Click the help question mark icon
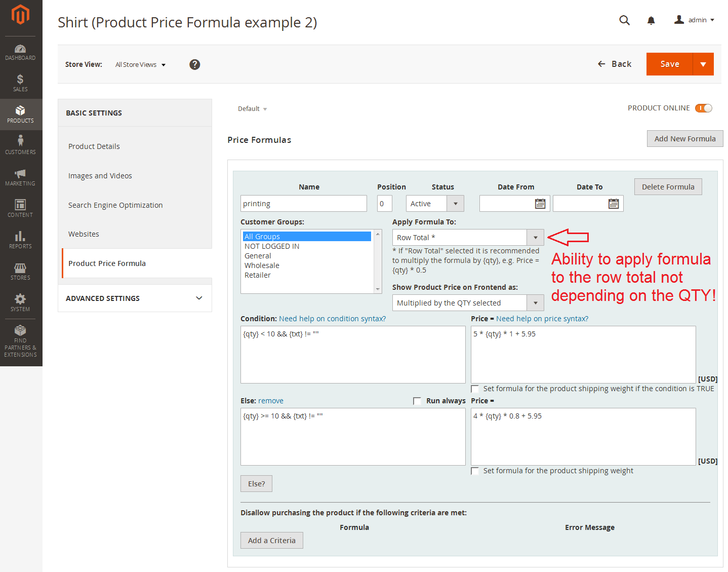Image resolution: width=728 pixels, height=572 pixels. point(194,64)
